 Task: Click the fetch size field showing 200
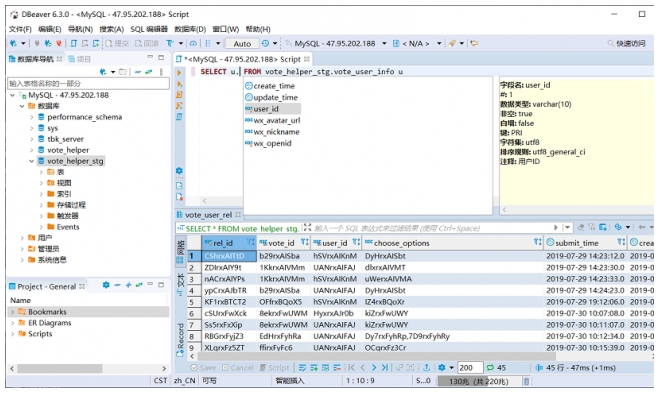[x=470, y=368]
